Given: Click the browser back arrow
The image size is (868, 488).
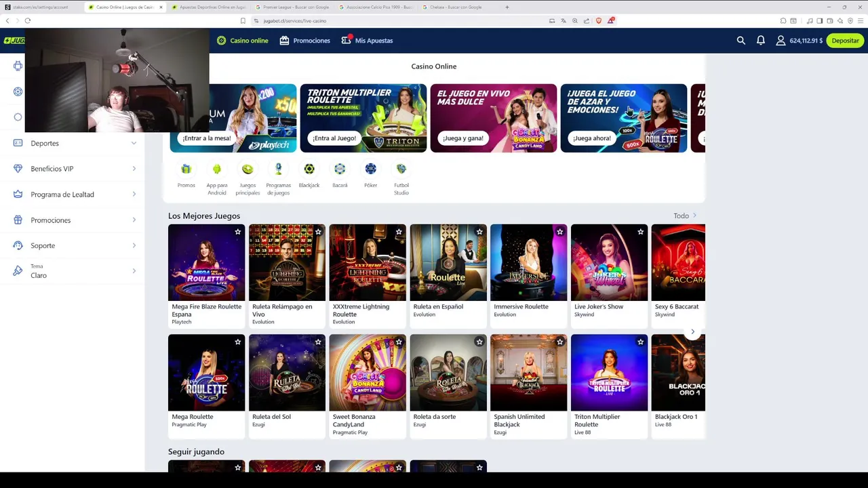Looking at the screenshot, I should click(x=7, y=21).
